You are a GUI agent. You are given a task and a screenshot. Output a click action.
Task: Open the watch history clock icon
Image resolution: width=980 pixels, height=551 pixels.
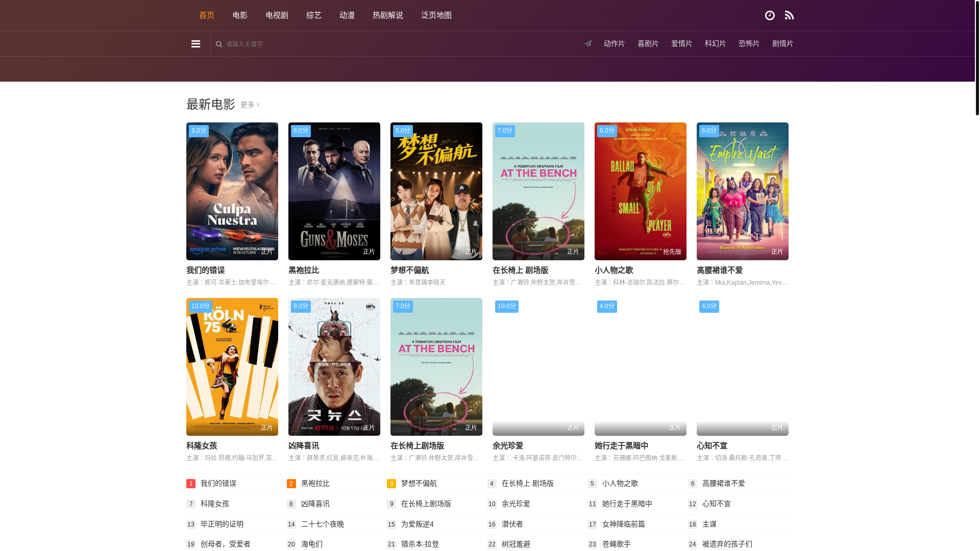coord(770,15)
